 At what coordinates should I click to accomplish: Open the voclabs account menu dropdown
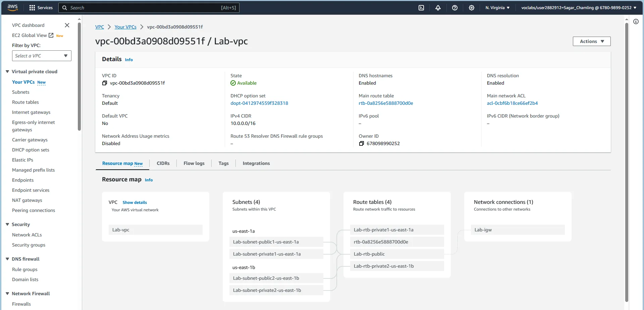tap(579, 8)
